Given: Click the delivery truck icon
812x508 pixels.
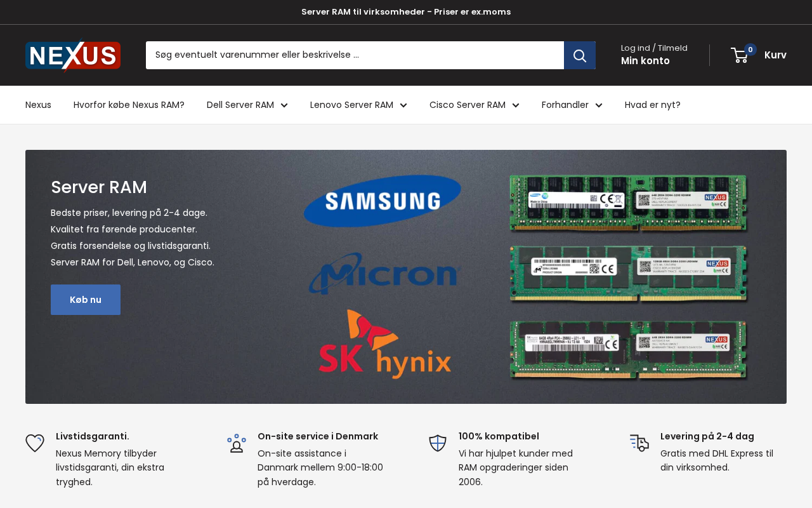Looking at the screenshot, I should (x=639, y=443).
